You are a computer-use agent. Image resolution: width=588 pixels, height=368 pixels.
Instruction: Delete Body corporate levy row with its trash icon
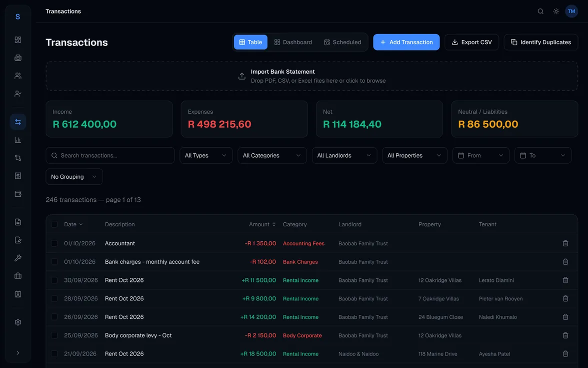565,335
